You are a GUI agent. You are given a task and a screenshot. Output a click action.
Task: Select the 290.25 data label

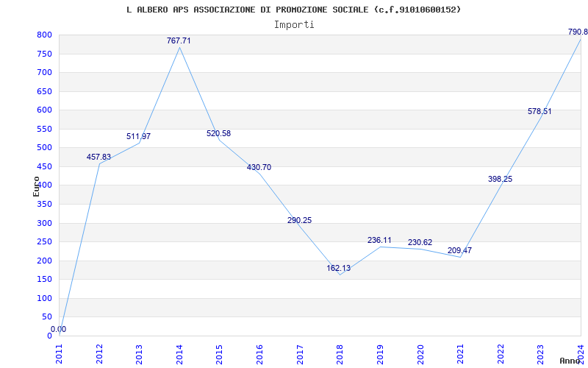(x=299, y=220)
